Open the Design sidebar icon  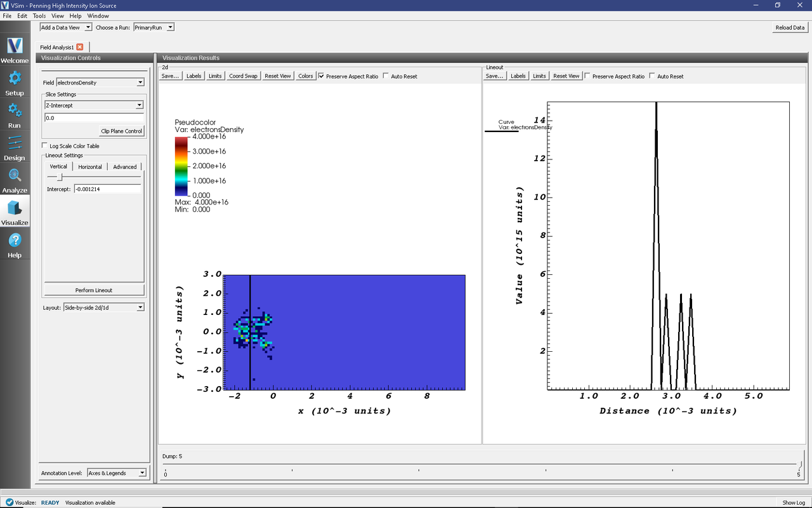coord(15,143)
